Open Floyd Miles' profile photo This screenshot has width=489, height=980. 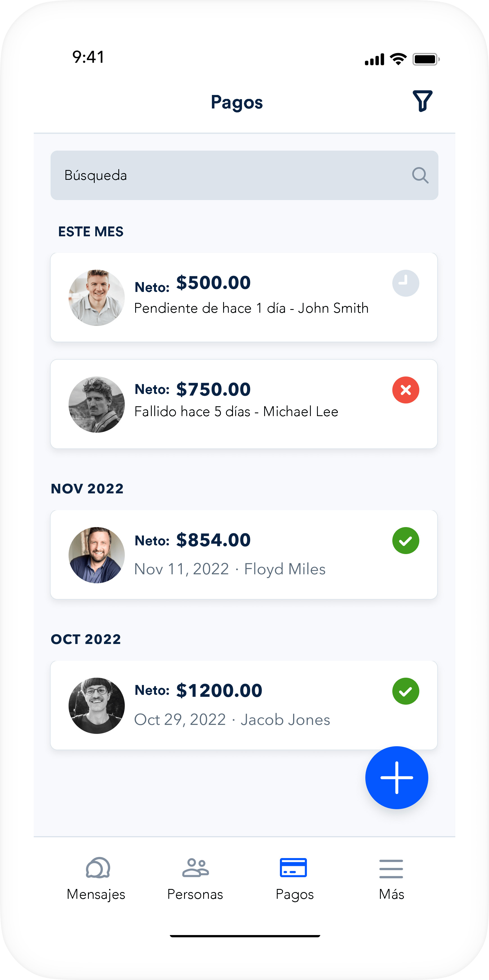97,555
